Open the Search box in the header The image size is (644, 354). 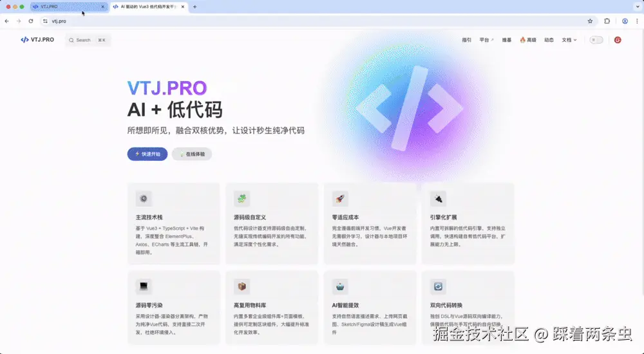tap(88, 41)
